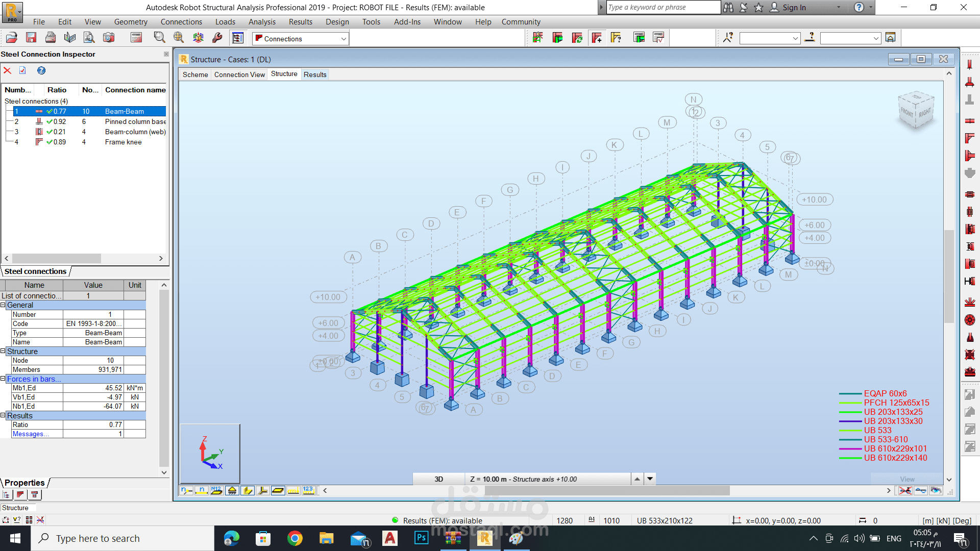Screen dimensions: 980x551
Task: Click the Save project toolbar icon
Action: [x=31, y=38]
